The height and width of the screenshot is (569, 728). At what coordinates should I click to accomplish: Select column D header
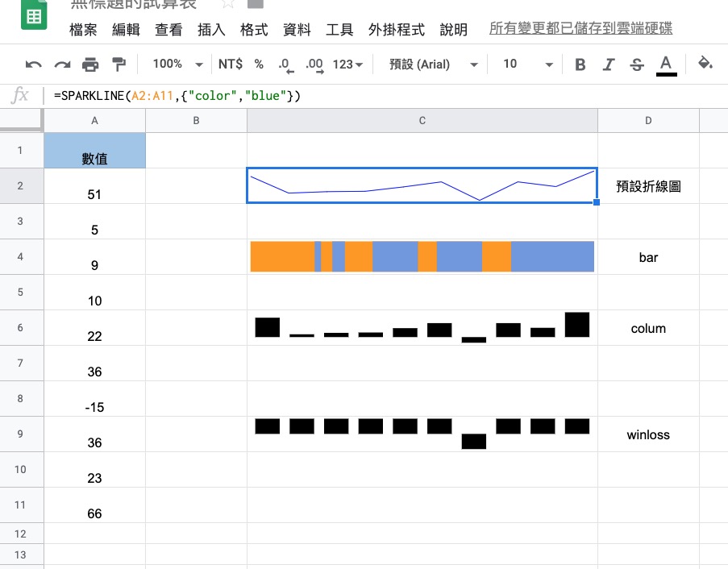[648, 121]
